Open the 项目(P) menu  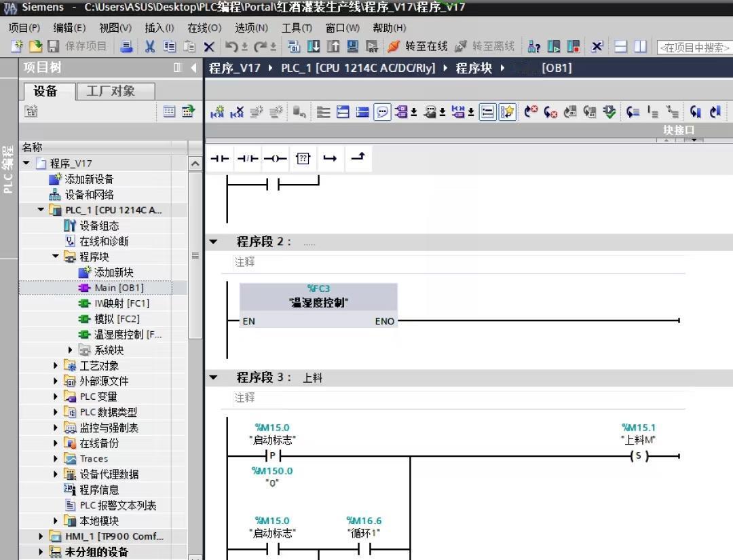pyautogui.click(x=24, y=28)
